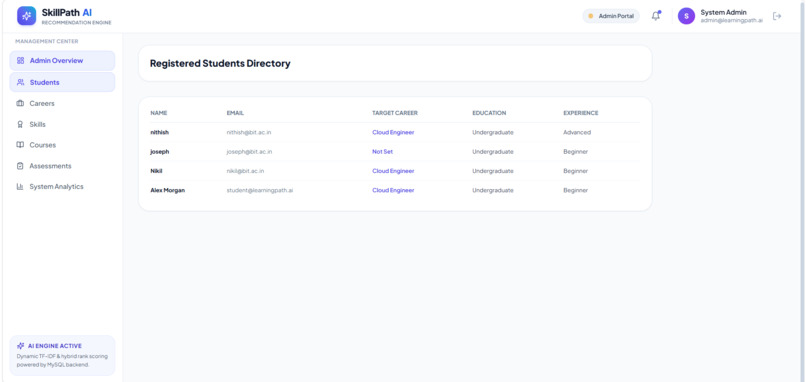
Task: Click Registered Students Directory heading
Action: click(220, 64)
